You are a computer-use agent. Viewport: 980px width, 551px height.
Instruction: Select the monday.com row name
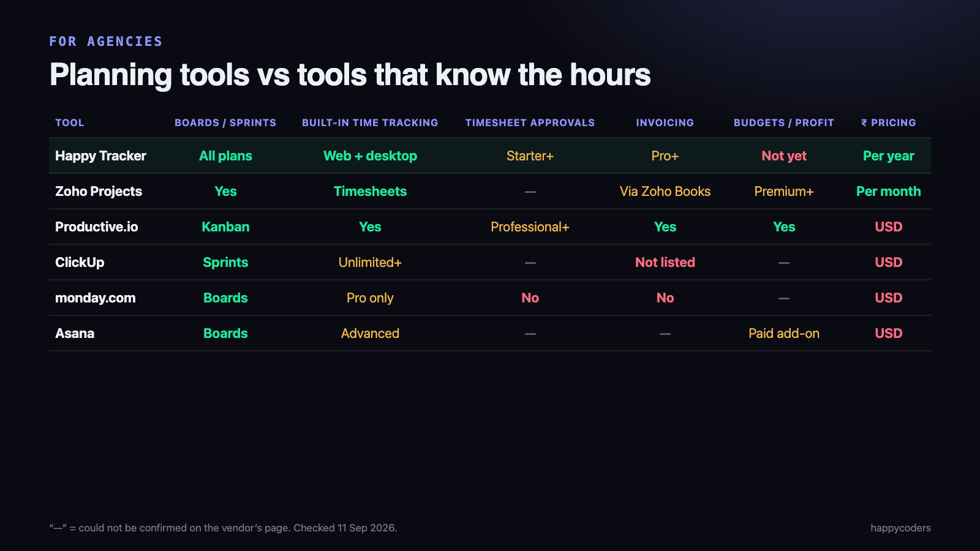pyautogui.click(x=96, y=298)
